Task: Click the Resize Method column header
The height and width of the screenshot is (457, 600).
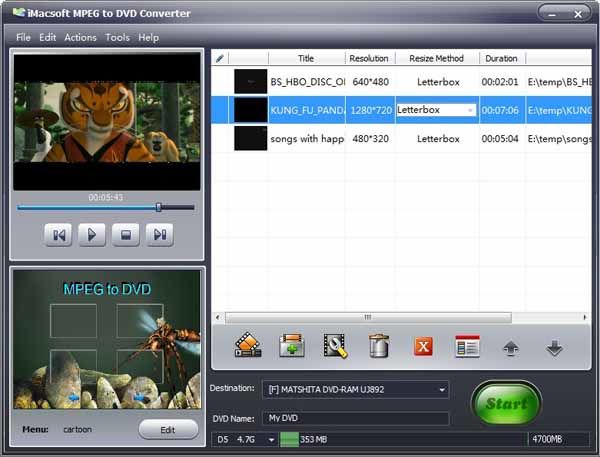Action: [437, 59]
